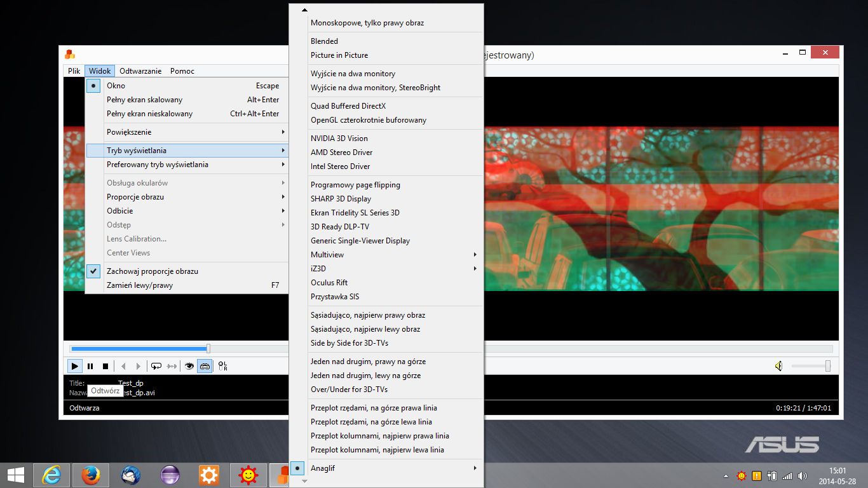The image size is (868, 488).
Task: Choose AMD Stereo Driver
Action: 386,152
